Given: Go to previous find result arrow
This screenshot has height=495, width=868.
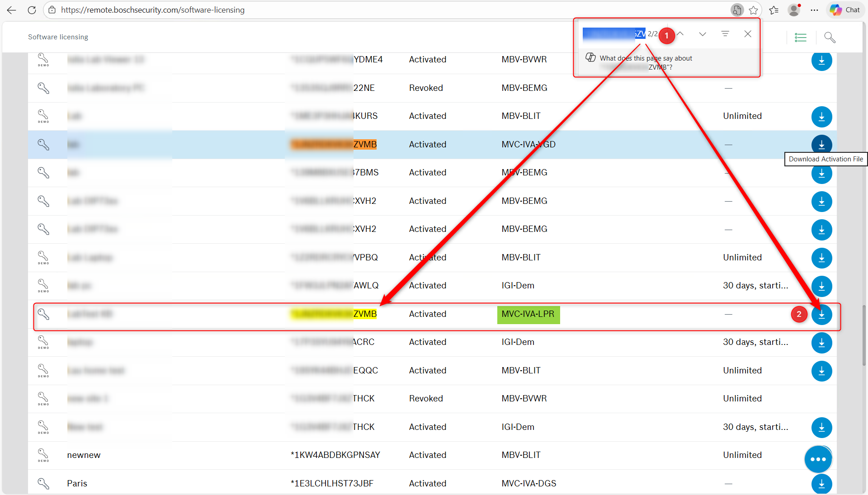Looking at the screenshot, I should tap(680, 34).
